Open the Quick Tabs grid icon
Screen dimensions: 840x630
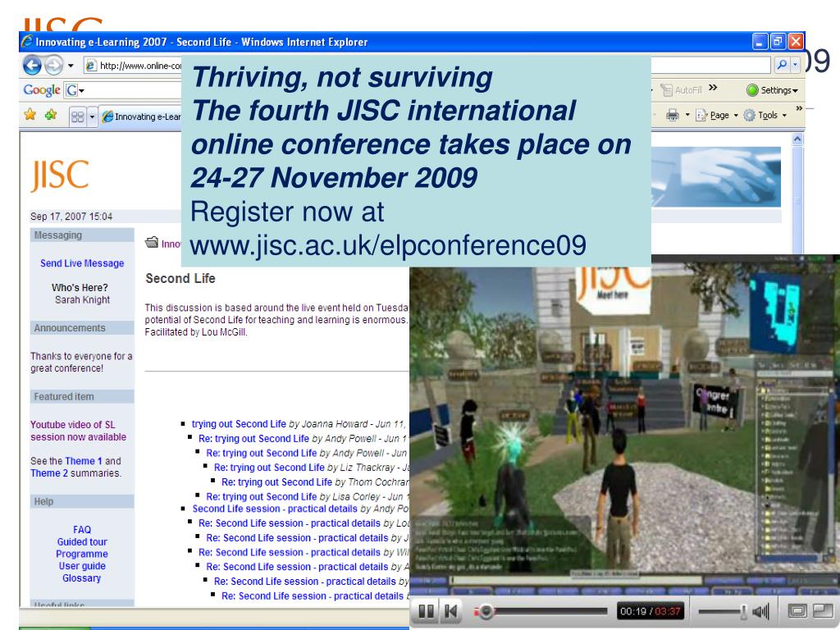[78, 116]
